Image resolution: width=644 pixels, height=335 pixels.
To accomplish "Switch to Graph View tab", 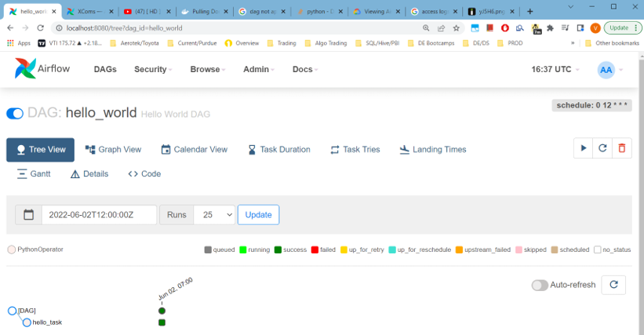I will click(113, 150).
